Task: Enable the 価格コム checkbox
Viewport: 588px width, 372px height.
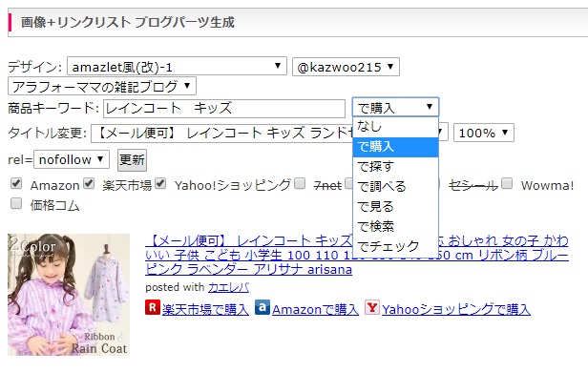Action: (16, 204)
